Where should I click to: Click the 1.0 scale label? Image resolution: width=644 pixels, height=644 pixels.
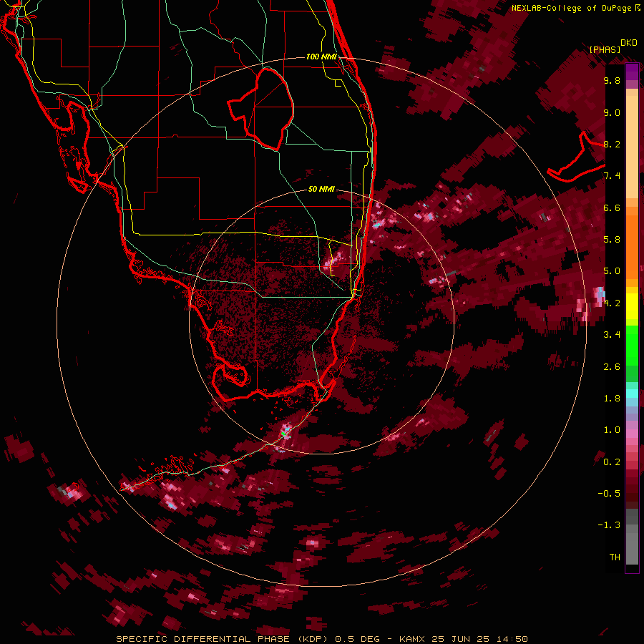tap(612, 430)
